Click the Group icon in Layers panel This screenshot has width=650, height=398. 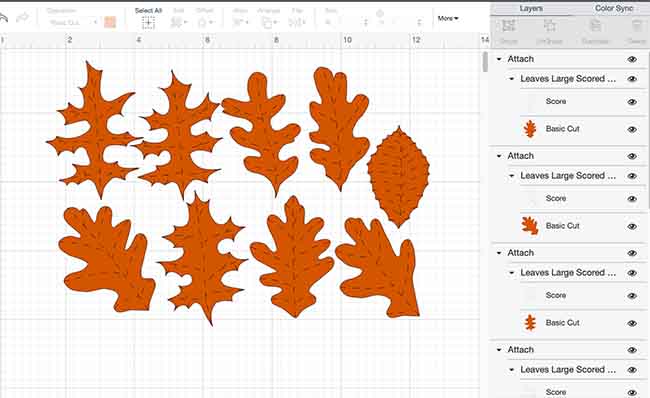pyautogui.click(x=508, y=26)
